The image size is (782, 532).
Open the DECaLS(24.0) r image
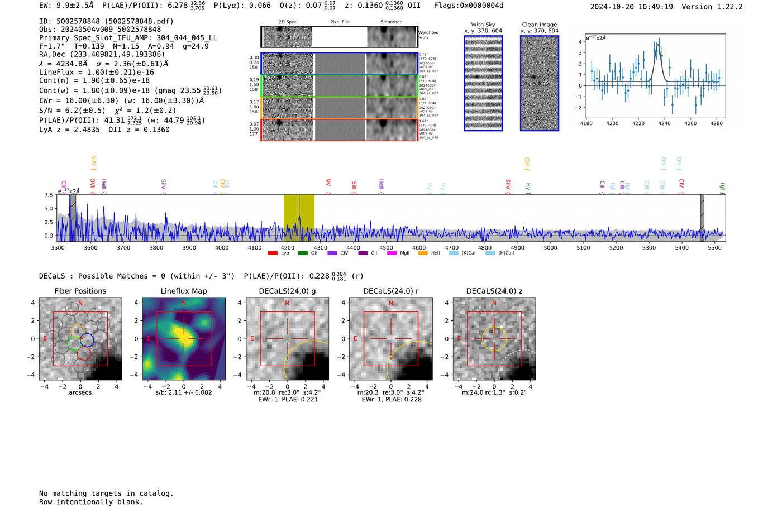pos(391,339)
